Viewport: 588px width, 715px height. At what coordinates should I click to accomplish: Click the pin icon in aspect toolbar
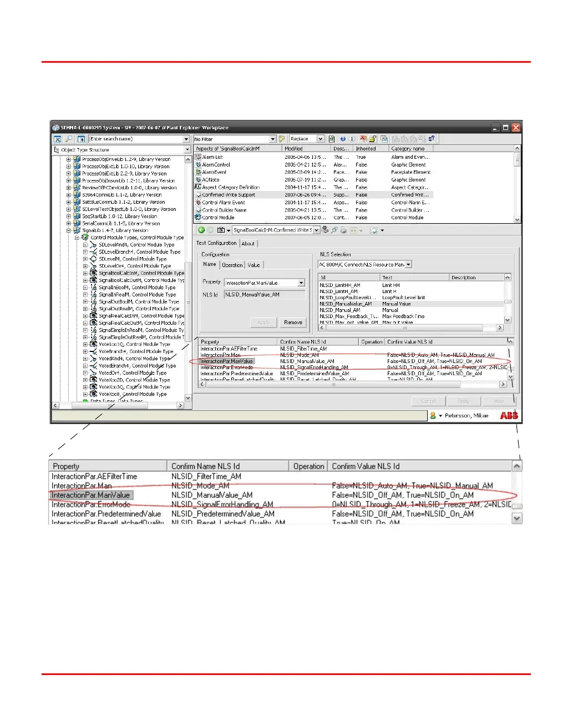pyautogui.click(x=334, y=230)
